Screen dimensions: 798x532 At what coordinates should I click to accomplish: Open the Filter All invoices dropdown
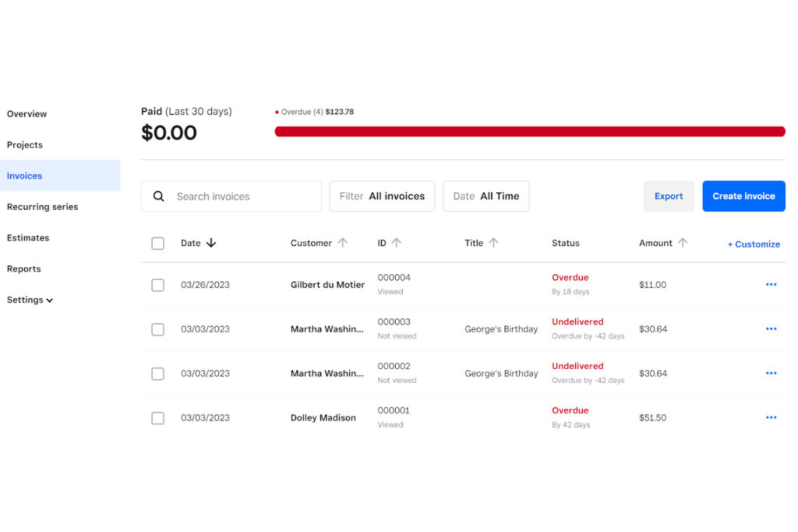point(382,196)
